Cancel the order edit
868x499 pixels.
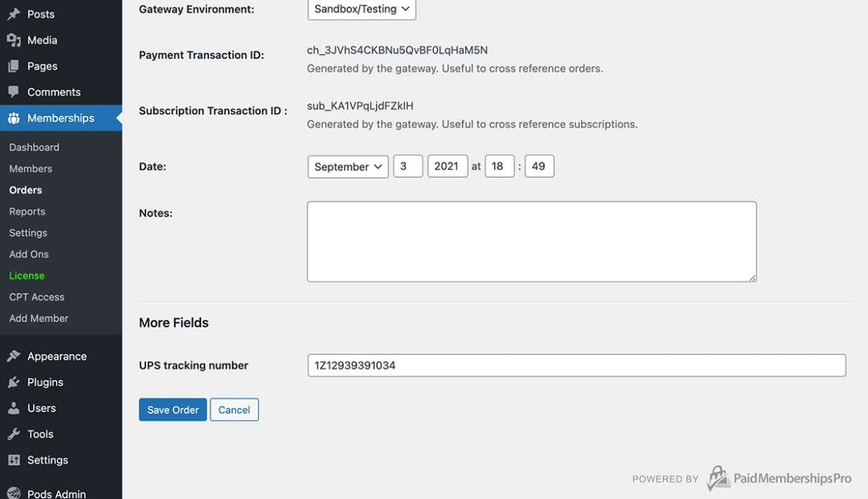[x=234, y=409]
